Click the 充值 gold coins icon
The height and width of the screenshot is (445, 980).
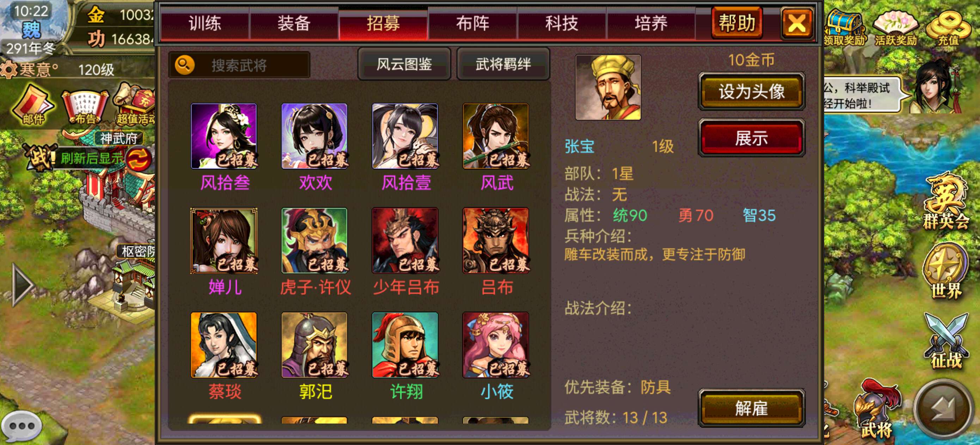(x=948, y=27)
